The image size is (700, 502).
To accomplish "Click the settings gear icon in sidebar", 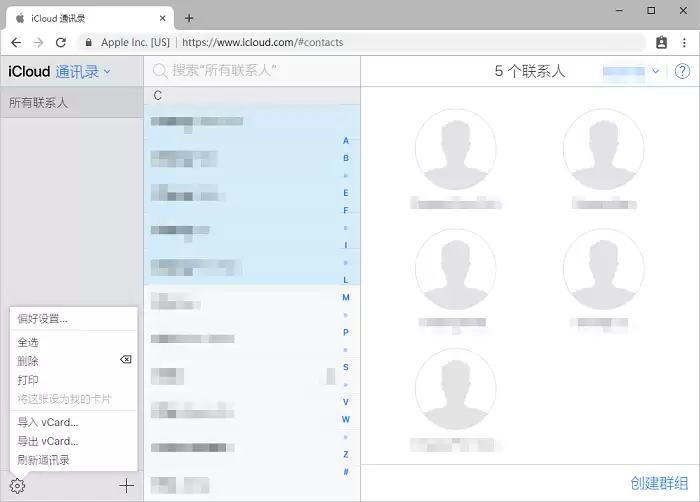I will pos(17,485).
